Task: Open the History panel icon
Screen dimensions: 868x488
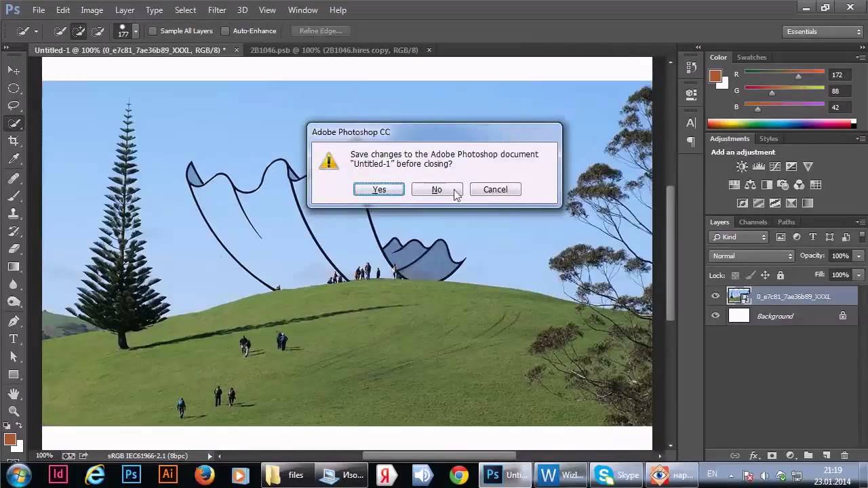Action: pos(691,67)
